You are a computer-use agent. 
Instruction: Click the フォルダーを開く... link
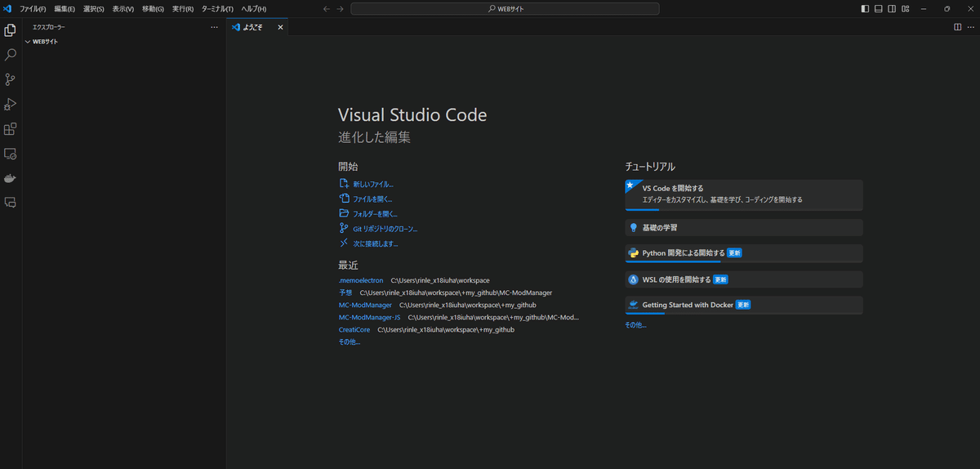(375, 214)
